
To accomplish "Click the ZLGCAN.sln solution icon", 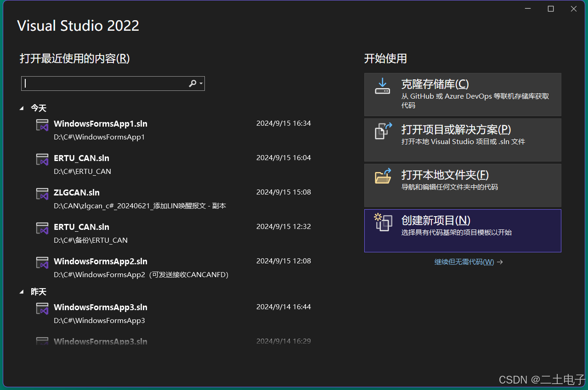I will pos(42,194).
